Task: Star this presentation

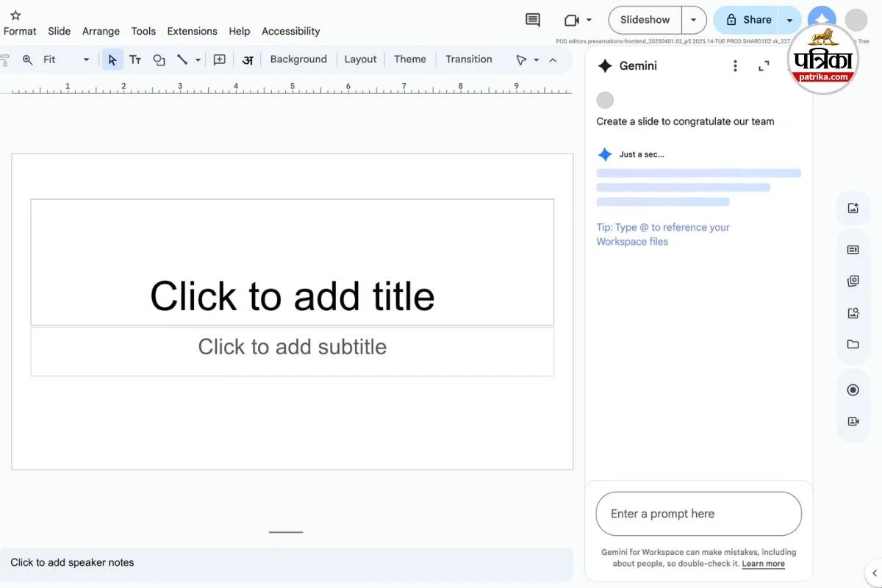Action: point(15,15)
